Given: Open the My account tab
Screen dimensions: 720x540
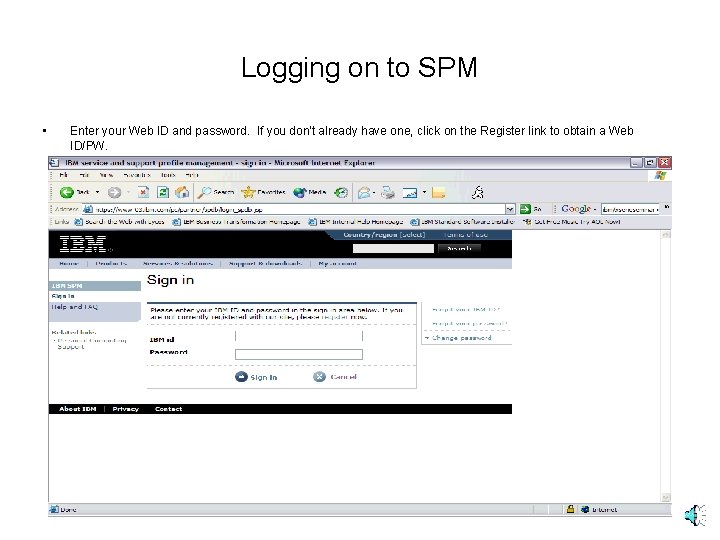Looking at the screenshot, I should [338, 264].
